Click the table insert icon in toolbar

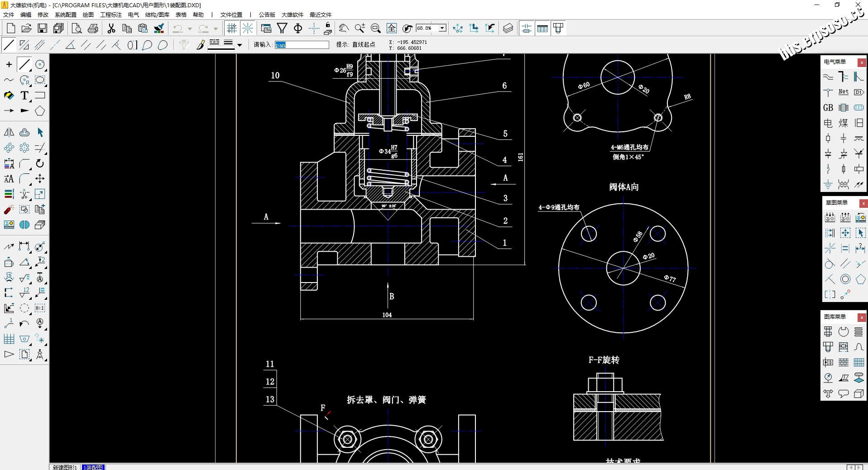542,29
